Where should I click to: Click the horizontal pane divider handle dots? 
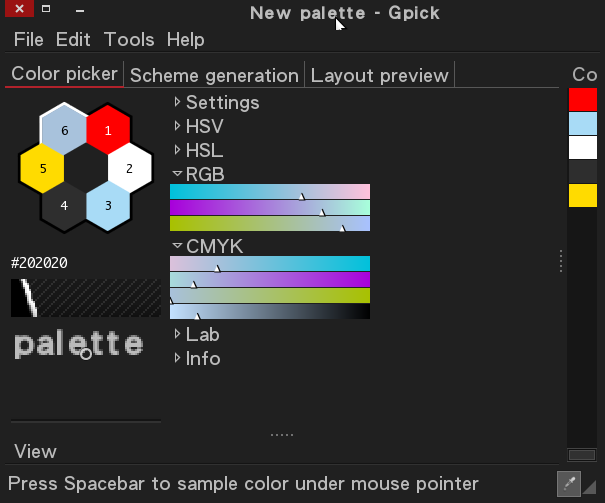pos(282,435)
